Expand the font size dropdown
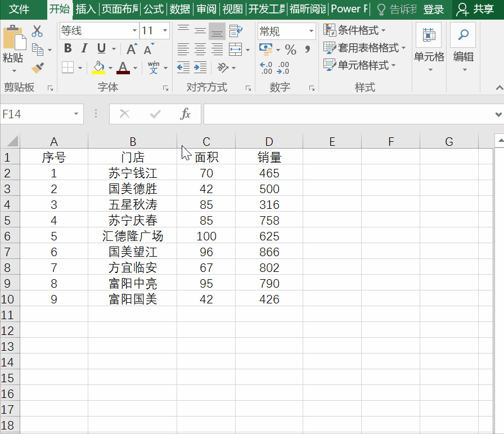This screenshot has width=504, height=434. [166, 30]
